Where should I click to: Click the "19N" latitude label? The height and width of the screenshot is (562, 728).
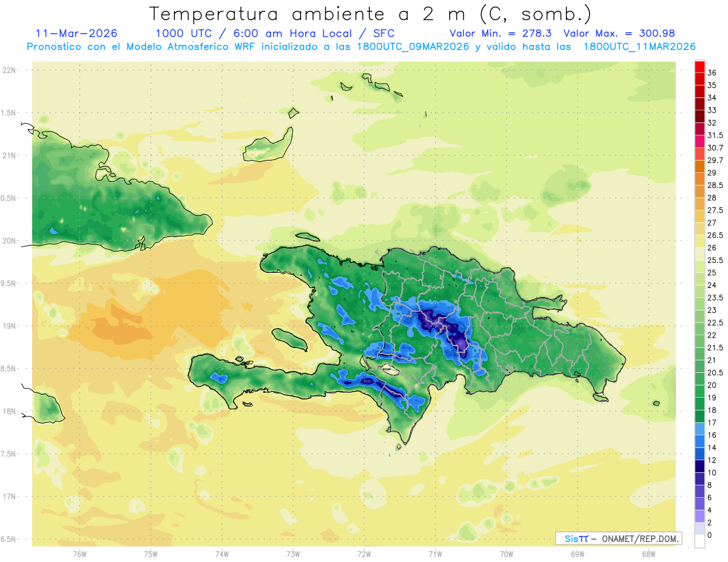(9, 326)
